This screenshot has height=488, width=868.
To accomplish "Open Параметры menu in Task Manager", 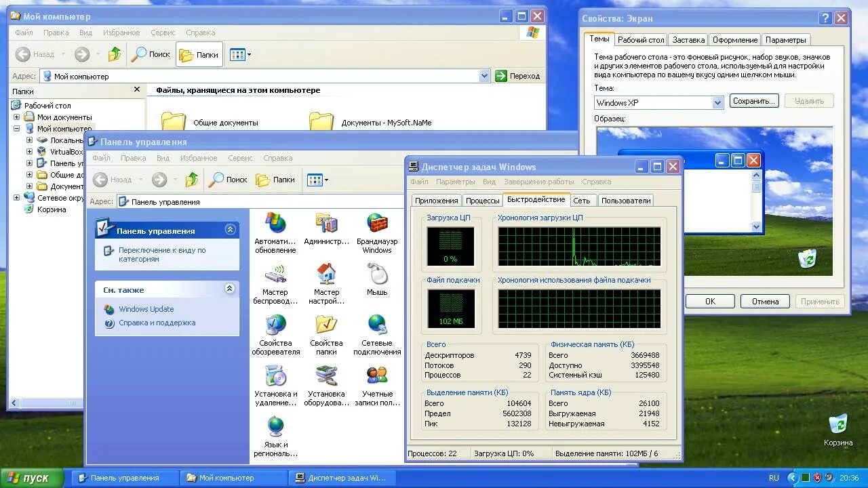I will click(456, 182).
